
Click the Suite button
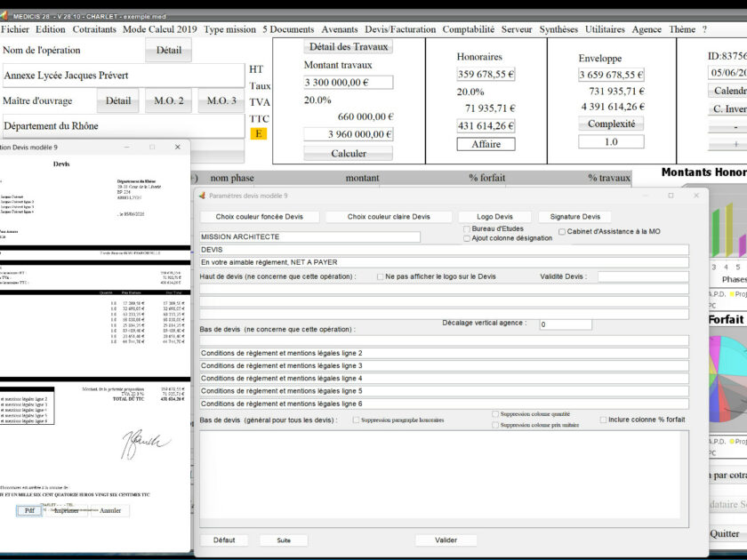pyautogui.click(x=284, y=540)
